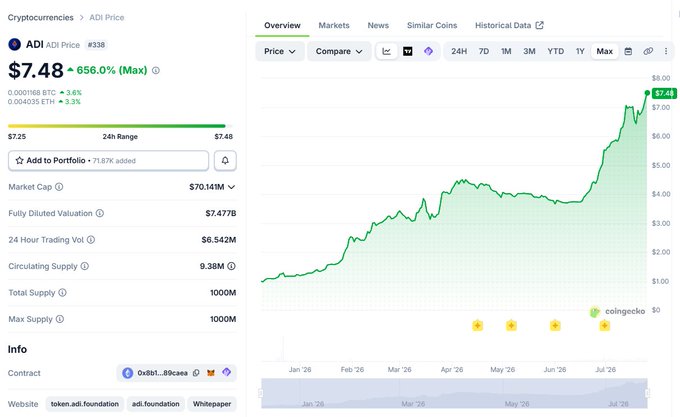Screen dimensions: 680x417
Task: Select the 24H time range
Action: (x=459, y=51)
